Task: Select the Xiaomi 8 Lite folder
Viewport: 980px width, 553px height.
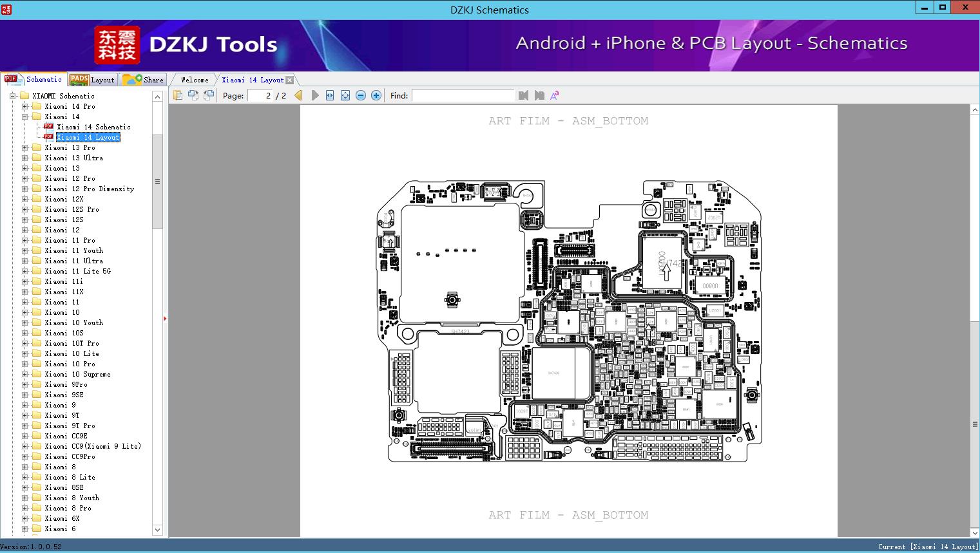Action: (x=70, y=477)
